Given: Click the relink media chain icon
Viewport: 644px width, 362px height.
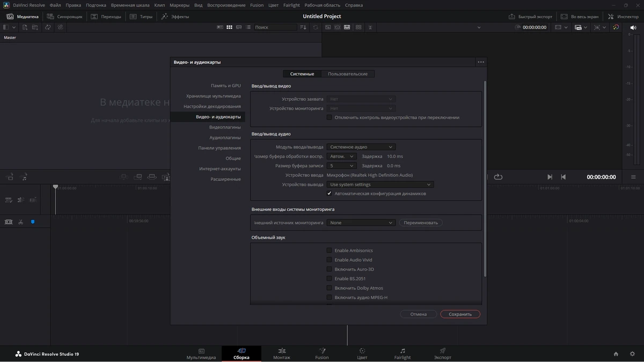Looking at the screenshot, I should pos(60,27).
